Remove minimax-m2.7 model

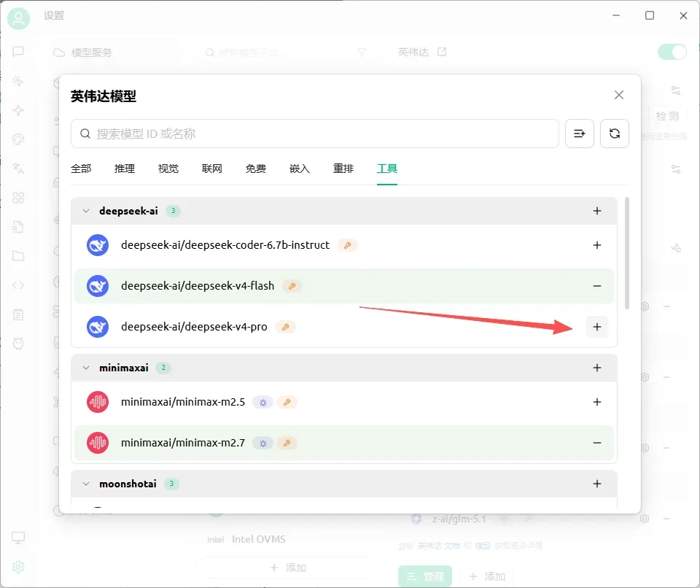click(x=597, y=443)
